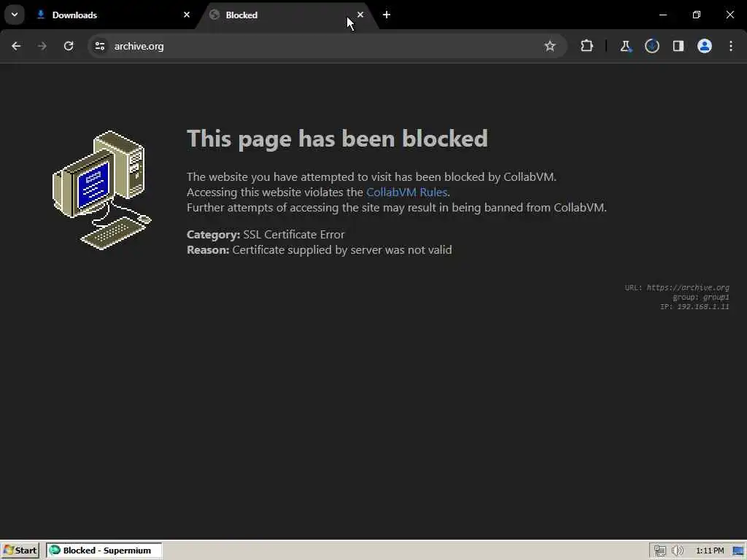Open a new tab with plus button
747x560 pixels.
(x=387, y=15)
